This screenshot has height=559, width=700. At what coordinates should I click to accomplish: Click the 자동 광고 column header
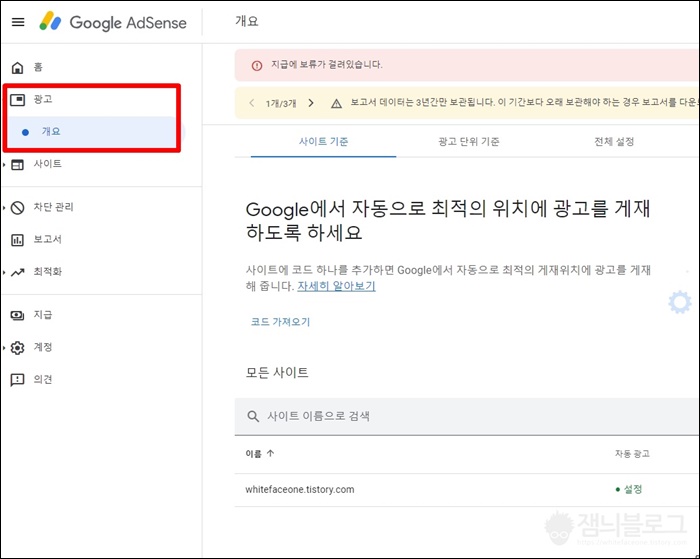[x=632, y=454]
